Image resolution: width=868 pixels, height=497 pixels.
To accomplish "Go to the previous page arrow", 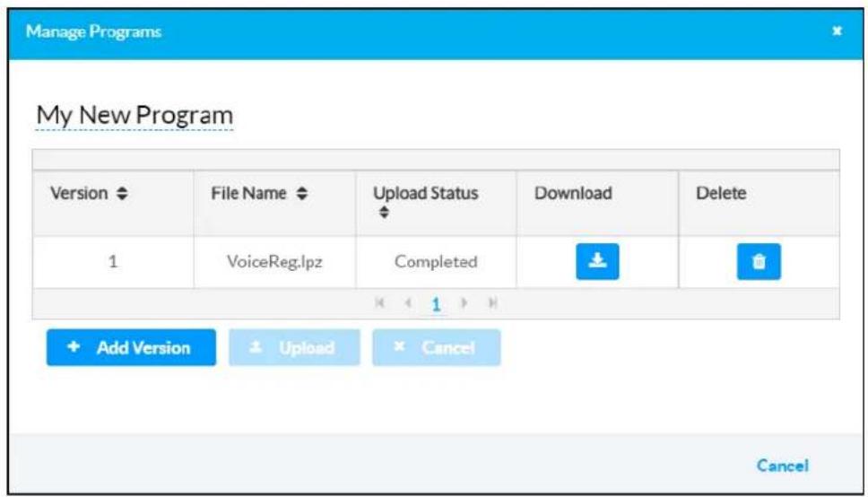I will (408, 303).
